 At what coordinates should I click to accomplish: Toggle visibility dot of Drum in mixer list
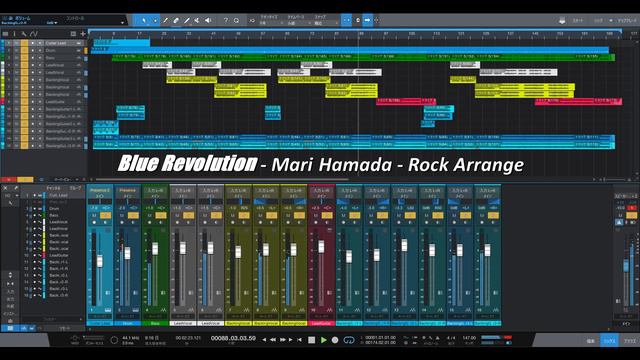point(35,209)
